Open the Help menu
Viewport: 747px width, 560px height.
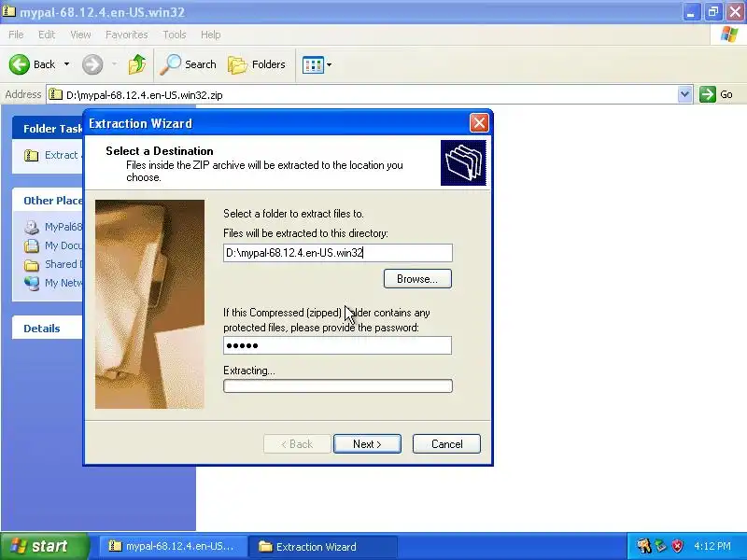211,35
